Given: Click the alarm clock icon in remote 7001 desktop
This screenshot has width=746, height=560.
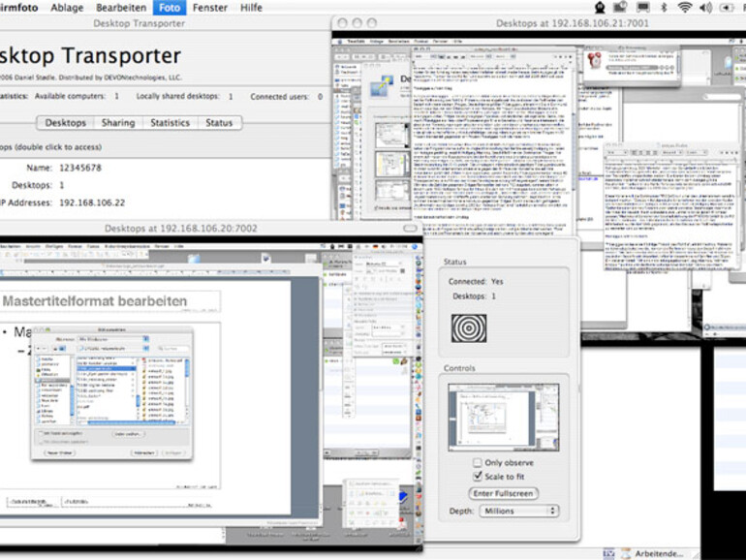Looking at the screenshot, I should point(595,61).
